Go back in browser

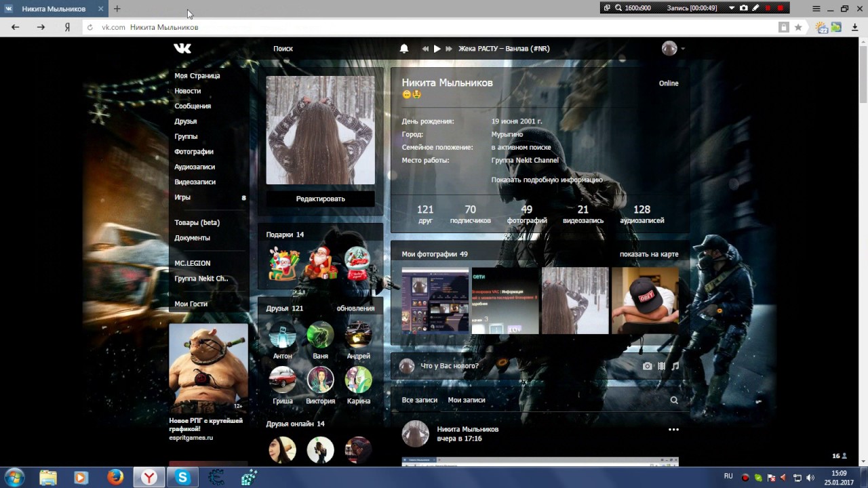tap(16, 27)
